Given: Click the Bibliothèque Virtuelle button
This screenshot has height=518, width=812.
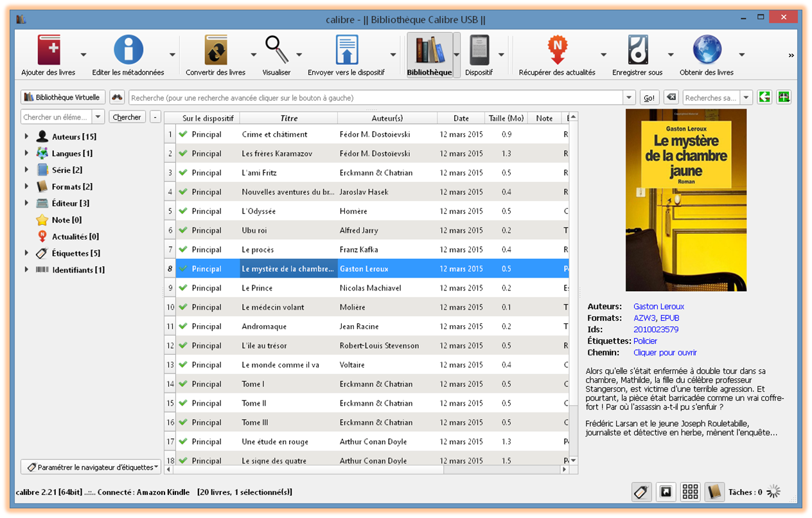Looking at the screenshot, I should click(63, 97).
